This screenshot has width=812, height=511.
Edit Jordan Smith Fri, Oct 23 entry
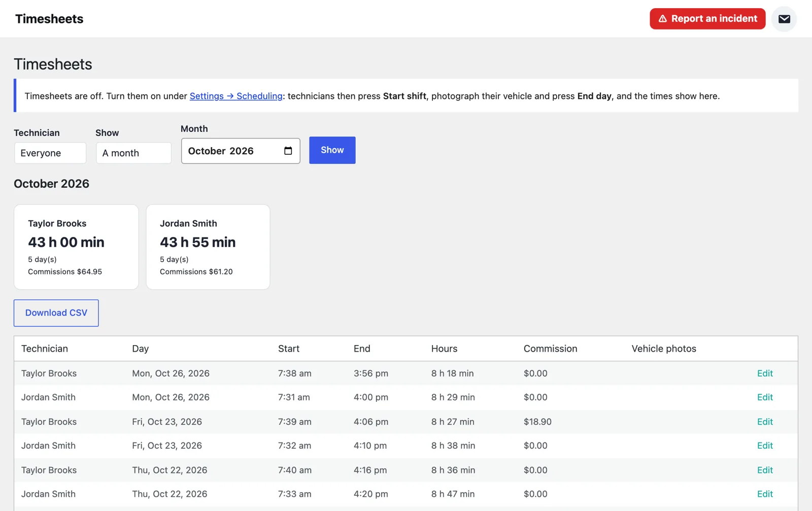click(765, 446)
